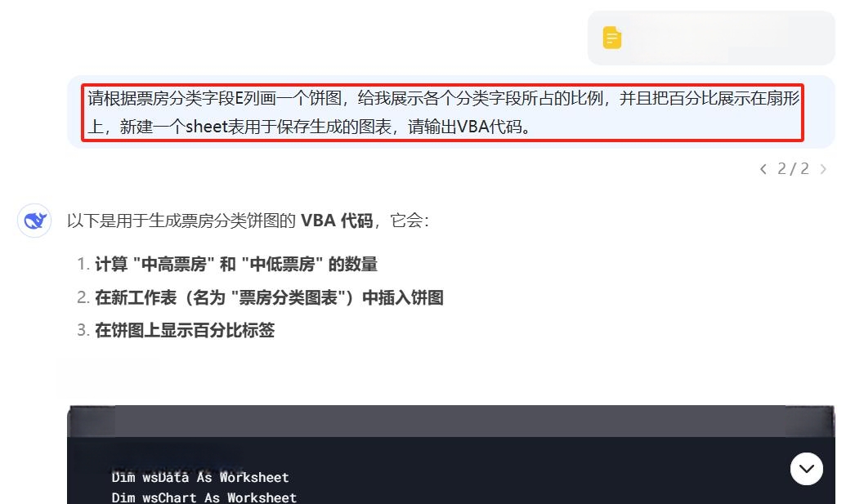The image size is (855, 504).
Task: Click the grey code block header bar
Action: point(451,421)
